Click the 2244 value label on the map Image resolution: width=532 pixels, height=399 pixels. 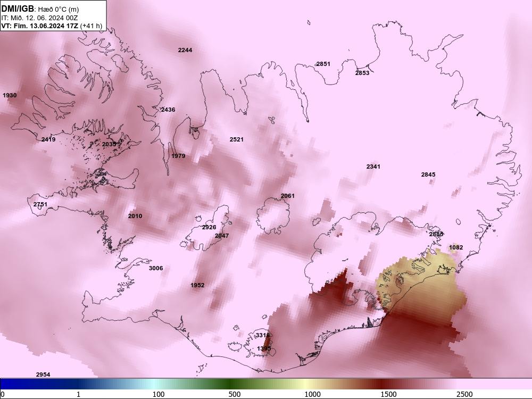185,50
